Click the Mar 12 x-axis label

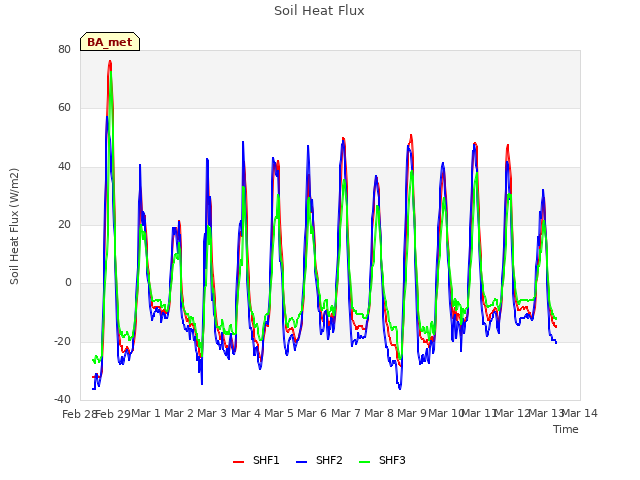click(513, 413)
